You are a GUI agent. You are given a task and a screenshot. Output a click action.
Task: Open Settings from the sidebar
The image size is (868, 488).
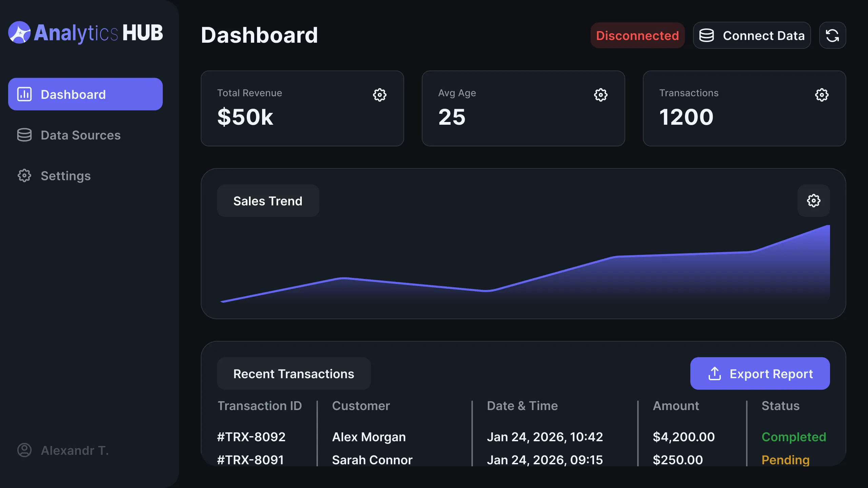tap(65, 176)
